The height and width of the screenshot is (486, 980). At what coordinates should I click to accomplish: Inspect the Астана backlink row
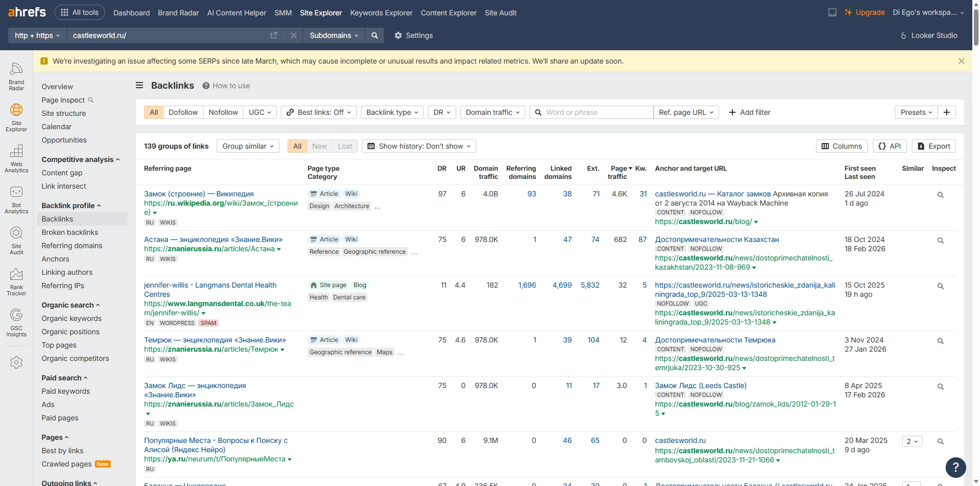(941, 240)
